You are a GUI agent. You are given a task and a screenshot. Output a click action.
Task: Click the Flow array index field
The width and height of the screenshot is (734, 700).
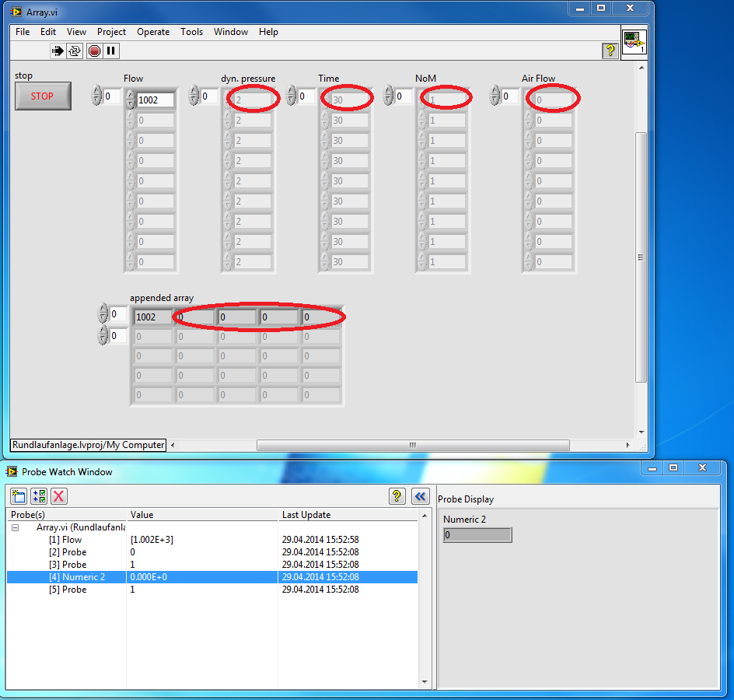point(111,96)
